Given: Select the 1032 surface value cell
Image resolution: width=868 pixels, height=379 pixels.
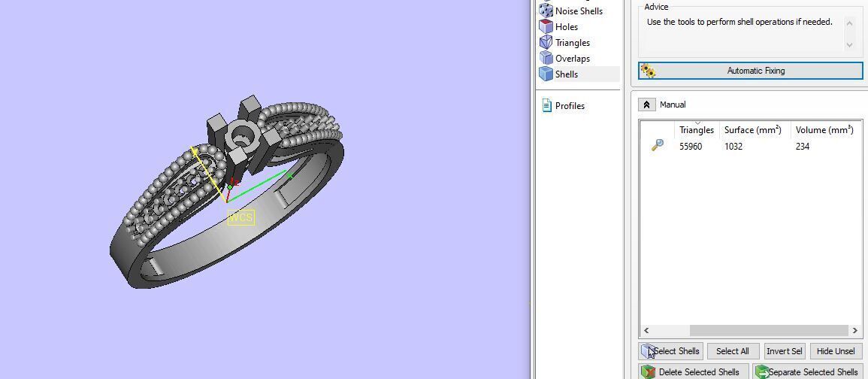Looking at the screenshot, I should coord(733,147).
